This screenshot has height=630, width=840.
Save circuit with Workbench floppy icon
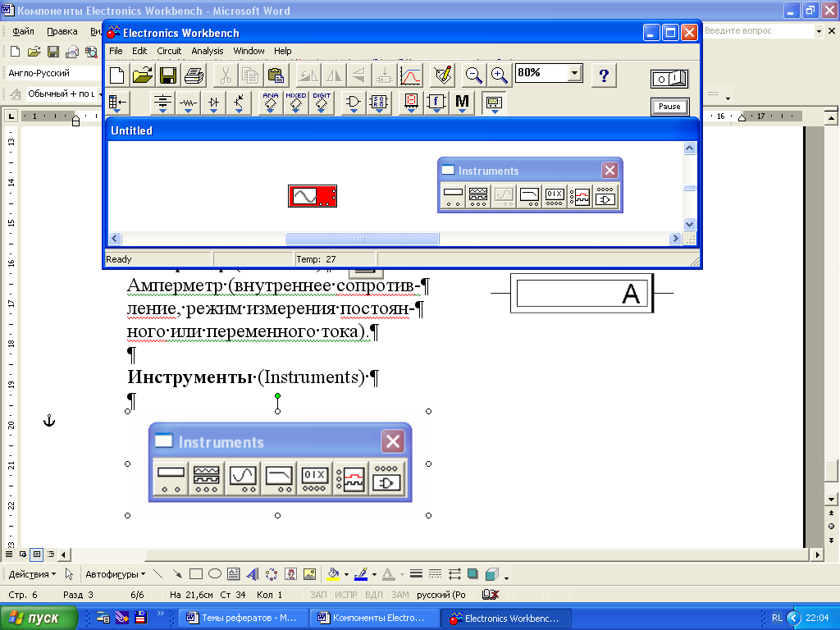168,75
